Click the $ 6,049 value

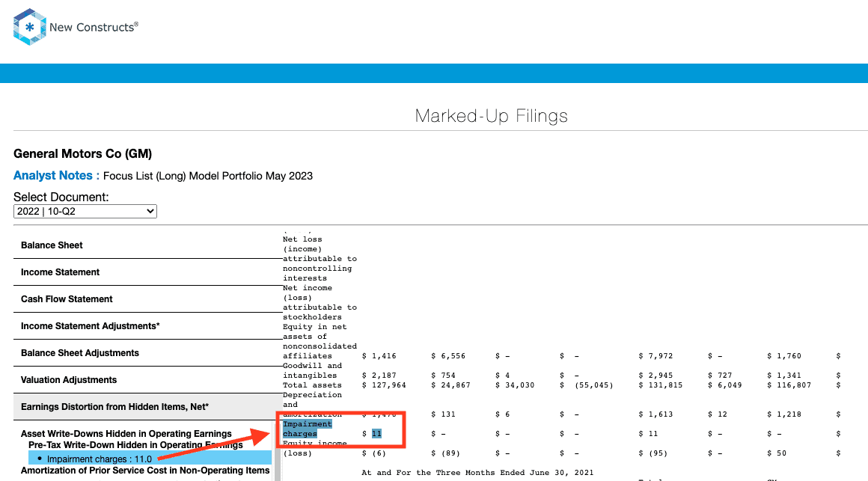724,385
